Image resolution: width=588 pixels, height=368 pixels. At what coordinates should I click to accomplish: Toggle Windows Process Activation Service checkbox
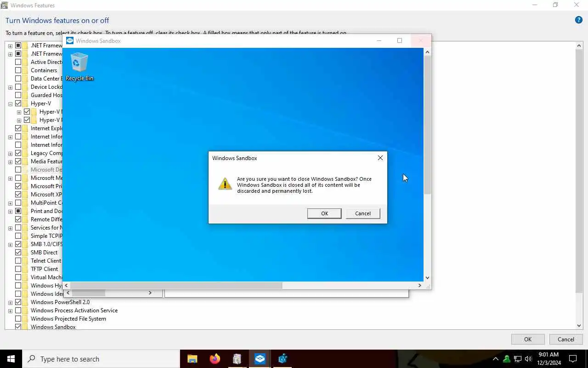click(18, 310)
